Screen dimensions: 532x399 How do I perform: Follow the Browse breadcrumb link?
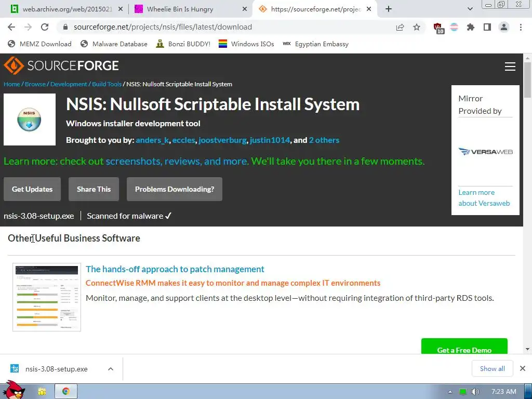tap(35, 84)
